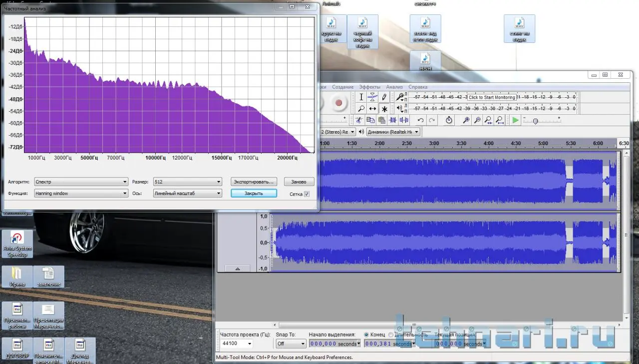Select the Длительность radio button
639x364 pixels.
(x=390, y=335)
